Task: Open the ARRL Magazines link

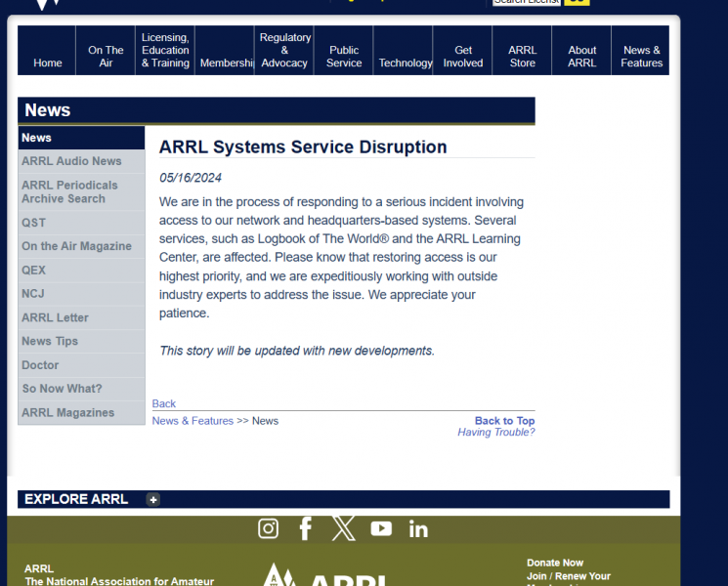Action: tap(81, 412)
